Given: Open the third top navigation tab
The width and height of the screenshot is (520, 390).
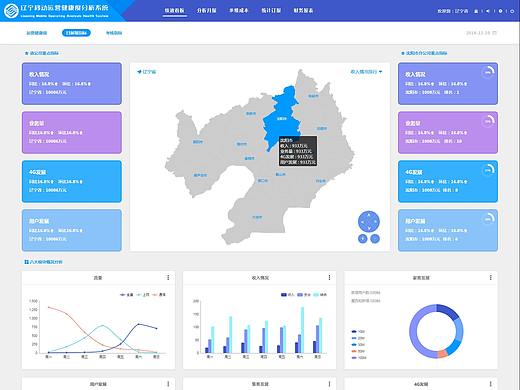Looking at the screenshot, I should pos(239,11).
